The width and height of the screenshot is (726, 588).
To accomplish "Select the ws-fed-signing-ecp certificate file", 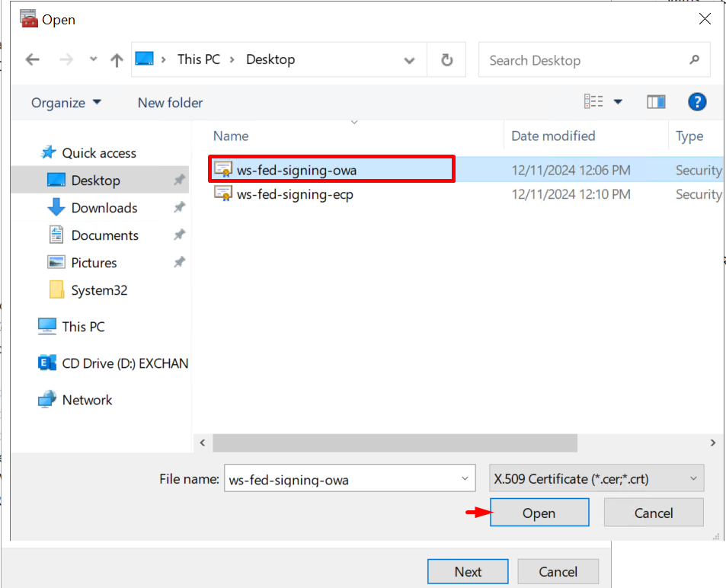I will [294, 194].
